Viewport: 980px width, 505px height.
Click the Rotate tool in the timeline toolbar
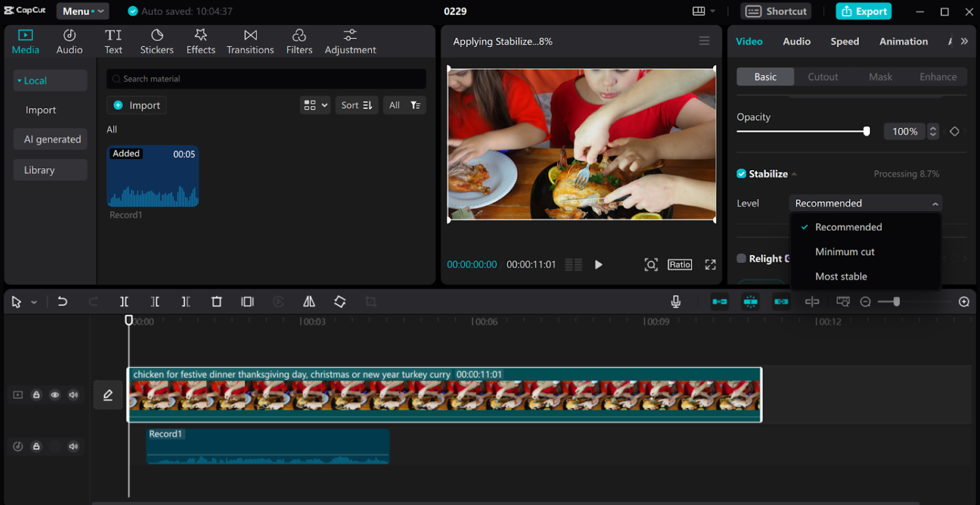[340, 302]
